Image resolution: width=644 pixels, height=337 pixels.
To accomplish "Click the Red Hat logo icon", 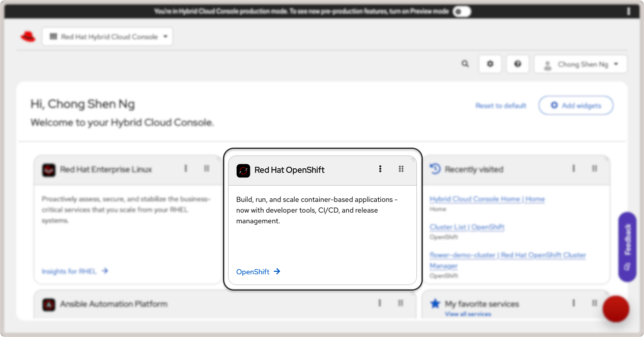I will pos(28,37).
